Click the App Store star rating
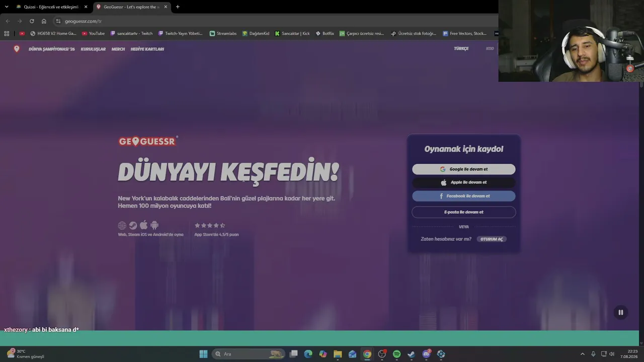Image resolution: width=644 pixels, height=362 pixels. tap(210, 225)
